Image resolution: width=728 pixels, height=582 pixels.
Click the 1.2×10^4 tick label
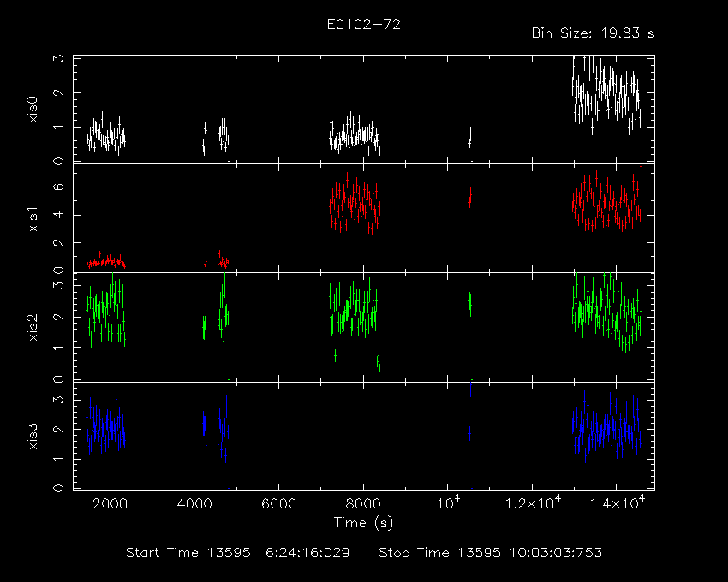(533, 502)
